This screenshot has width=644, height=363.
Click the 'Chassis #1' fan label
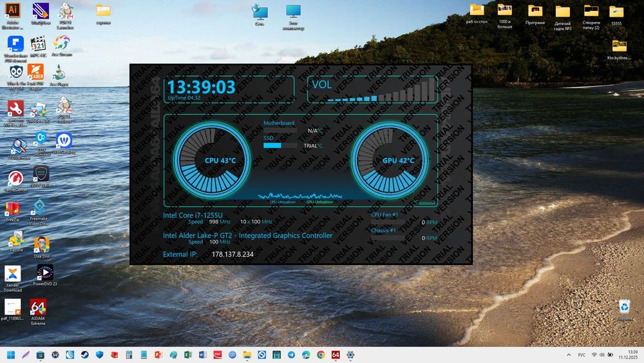pos(383,230)
